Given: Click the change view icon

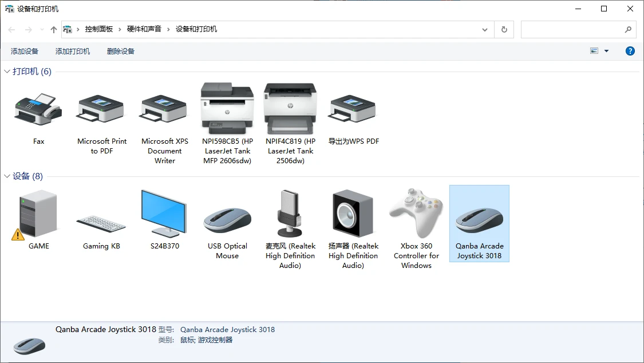Looking at the screenshot, I should [x=594, y=51].
